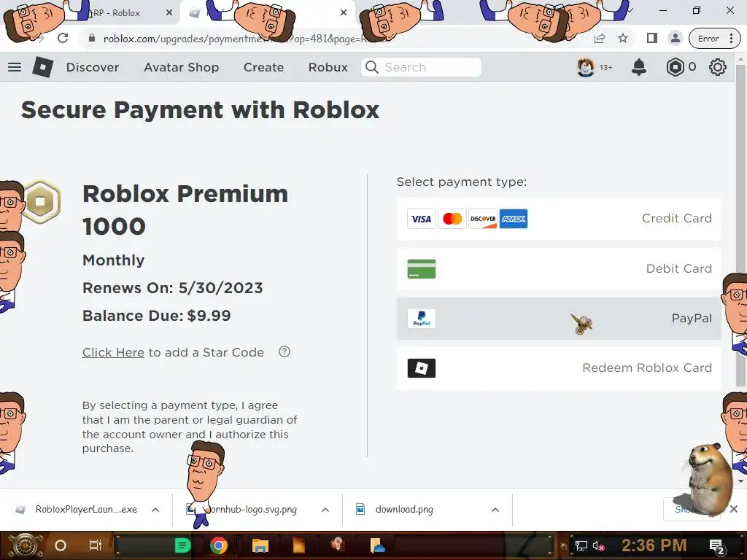Click the Robux balance icon
Viewport: 747px width, 560px height.
coord(675,67)
